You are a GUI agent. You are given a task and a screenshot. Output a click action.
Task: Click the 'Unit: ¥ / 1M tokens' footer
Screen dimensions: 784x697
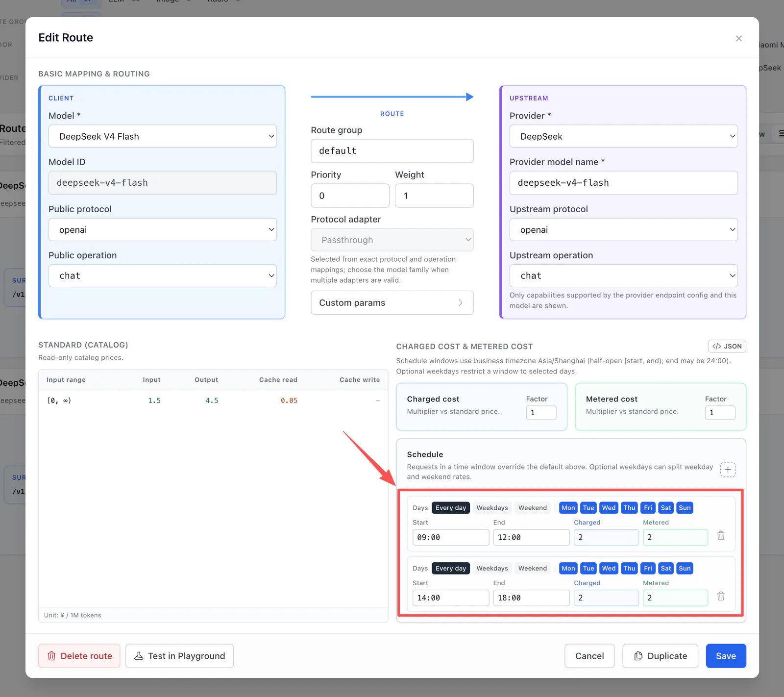click(73, 615)
